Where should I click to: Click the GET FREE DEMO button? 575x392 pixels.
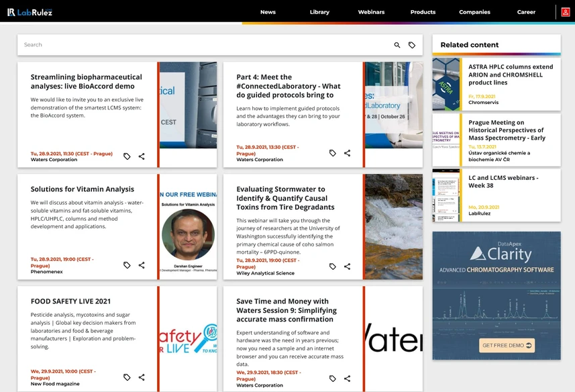click(507, 346)
